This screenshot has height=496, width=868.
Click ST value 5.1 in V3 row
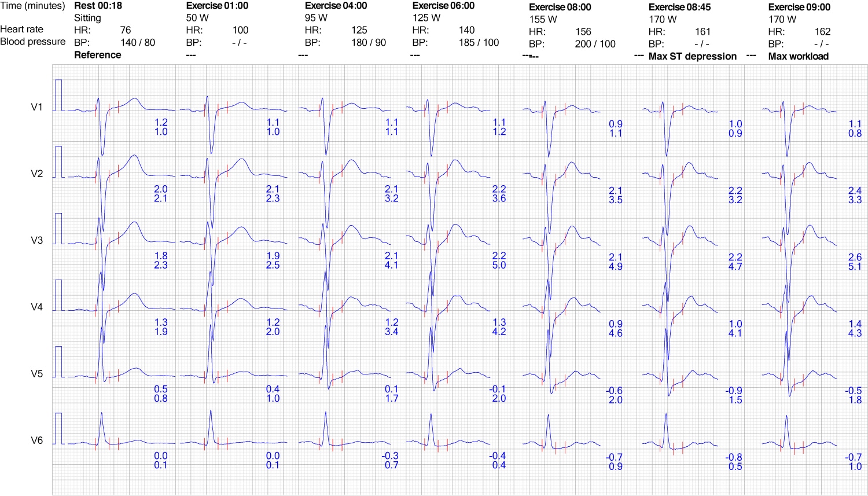pyautogui.click(x=855, y=266)
